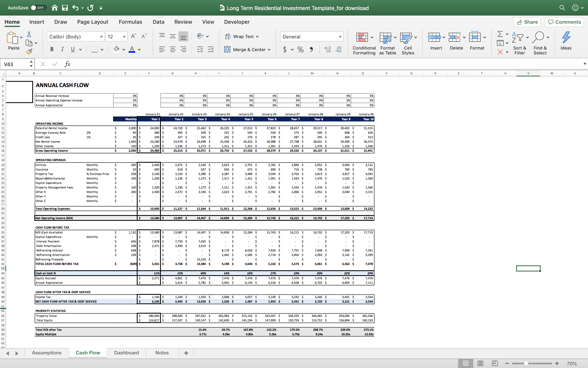The height and width of the screenshot is (368, 588).
Task: Toggle Top Align vertical alignment
Action: click(x=162, y=36)
